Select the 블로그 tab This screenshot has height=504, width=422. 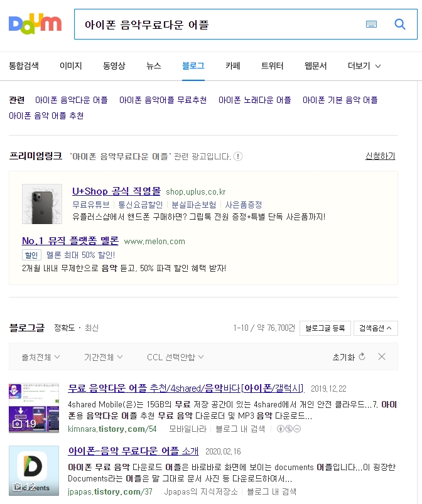193,66
